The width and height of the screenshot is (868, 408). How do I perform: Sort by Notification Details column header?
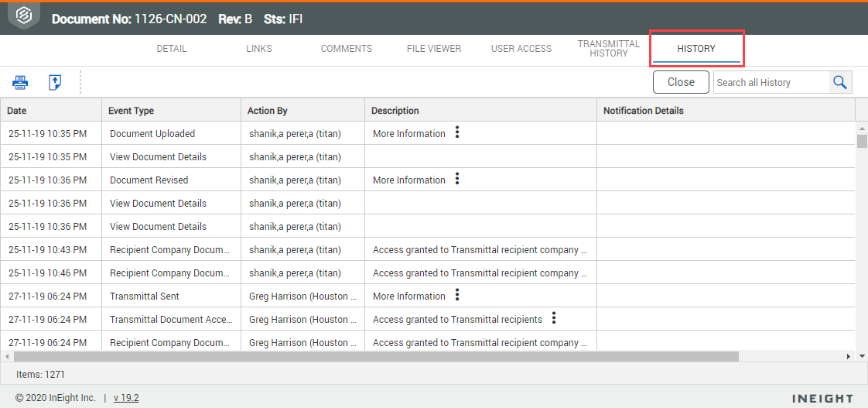click(x=726, y=110)
